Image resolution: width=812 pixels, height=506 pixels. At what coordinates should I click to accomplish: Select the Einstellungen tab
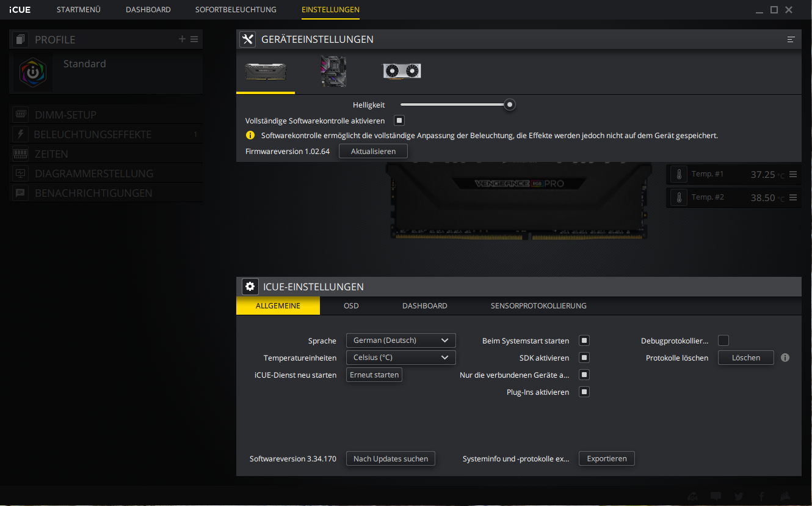(x=330, y=10)
